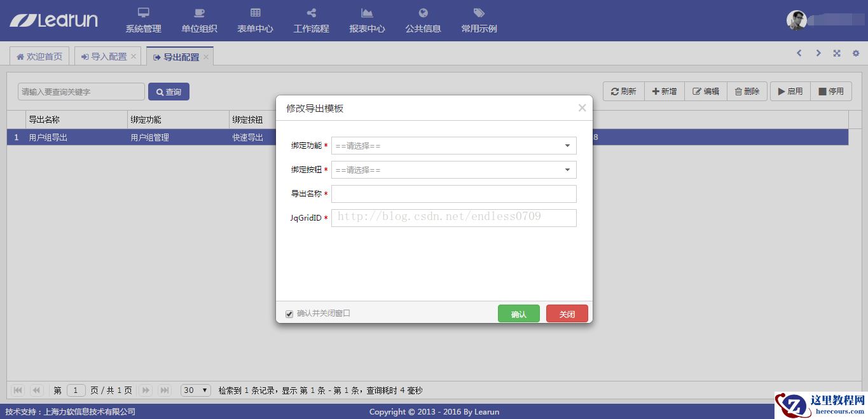Open the 常用示例 menu

(x=479, y=21)
